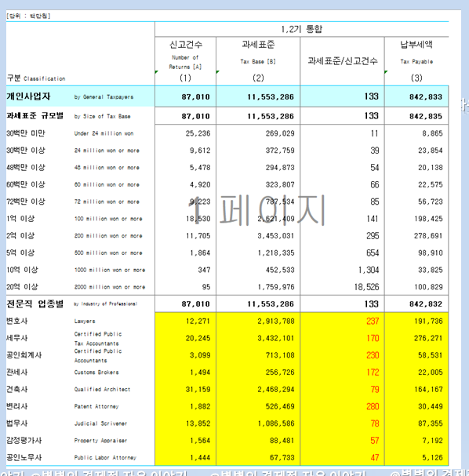Select the 개인사업자 row label
Image resolution: width=469 pixels, height=476 pixels.
pos(28,96)
